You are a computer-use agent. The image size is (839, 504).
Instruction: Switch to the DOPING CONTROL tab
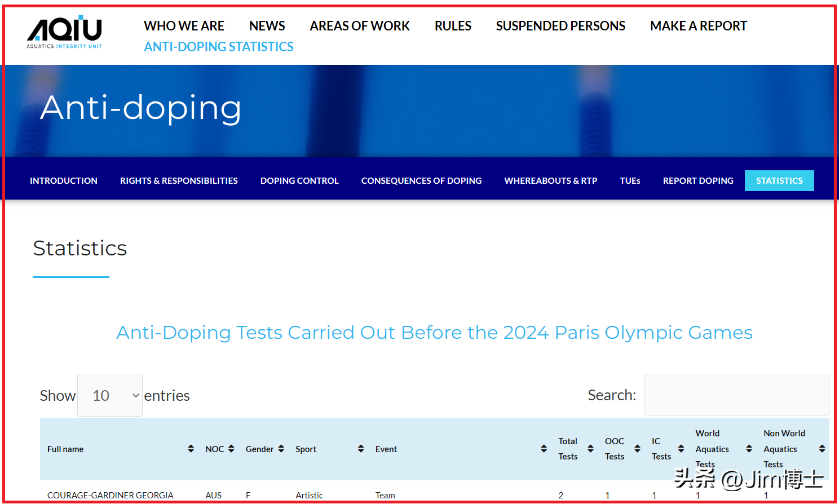click(x=299, y=180)
